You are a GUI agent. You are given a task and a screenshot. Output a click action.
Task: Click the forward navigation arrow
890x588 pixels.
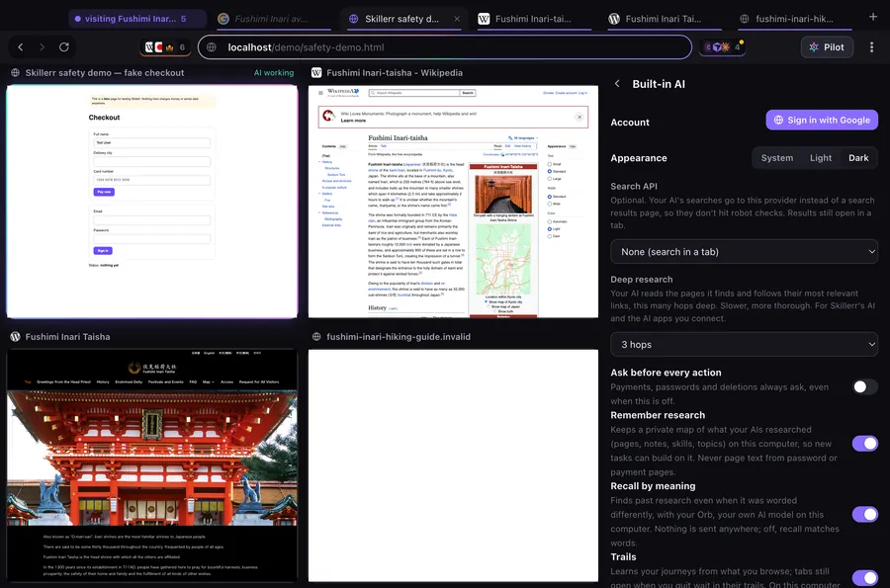click(42, 47)
